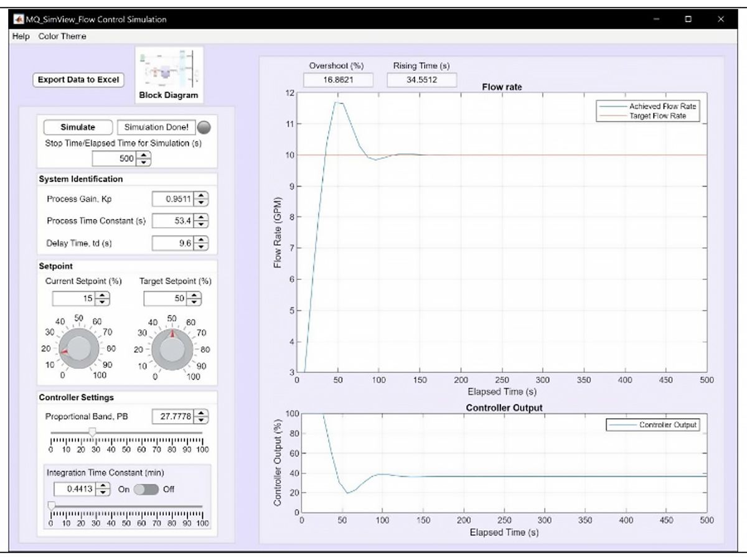Open the Help menu
Viewport: 747px width, 560px height.
[x=20, y=36]
